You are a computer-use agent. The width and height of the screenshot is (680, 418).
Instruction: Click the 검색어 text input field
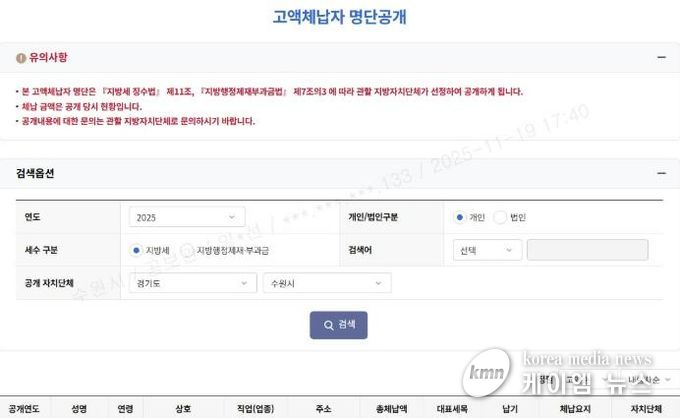[587, 250]
